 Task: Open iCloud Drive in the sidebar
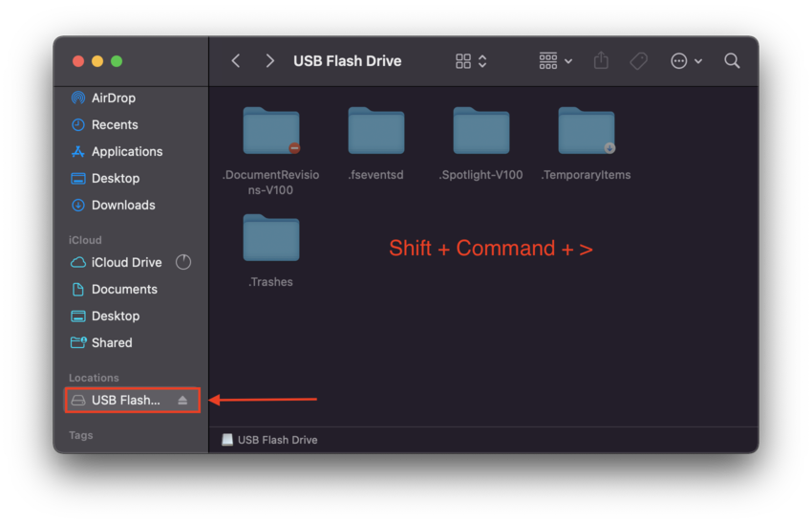pos(132,263)
